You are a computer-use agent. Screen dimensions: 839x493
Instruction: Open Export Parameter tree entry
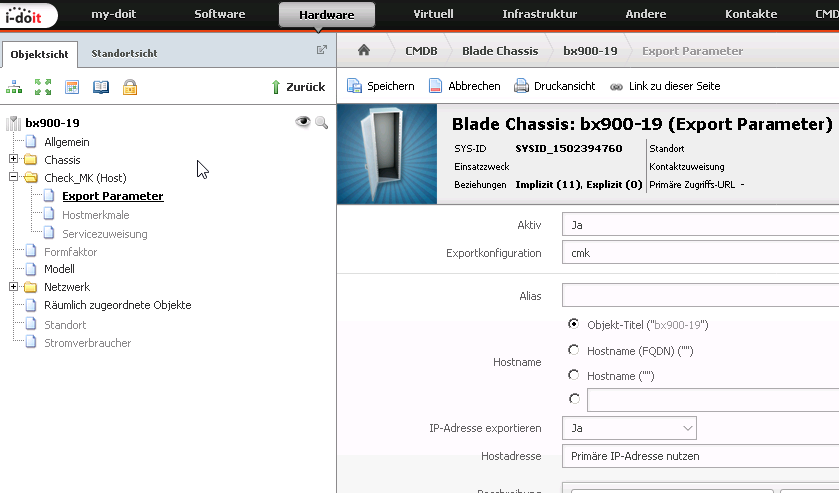pos(112,196)
